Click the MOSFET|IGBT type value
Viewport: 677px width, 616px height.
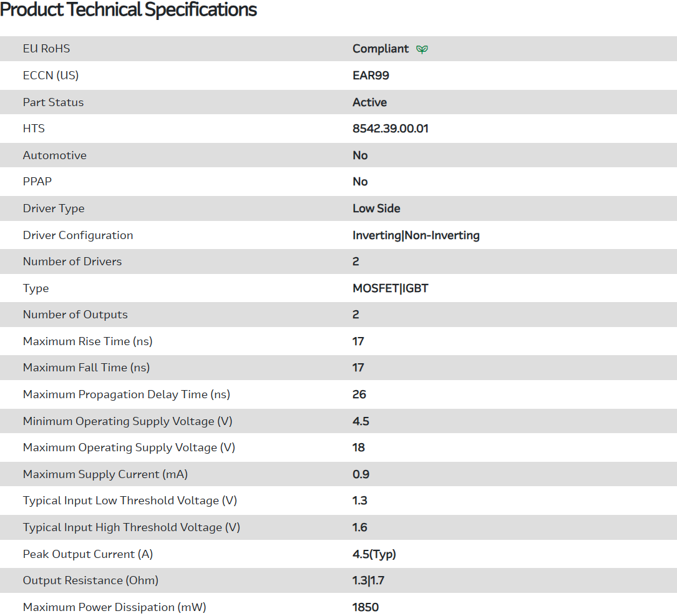(x=390, y=288)
